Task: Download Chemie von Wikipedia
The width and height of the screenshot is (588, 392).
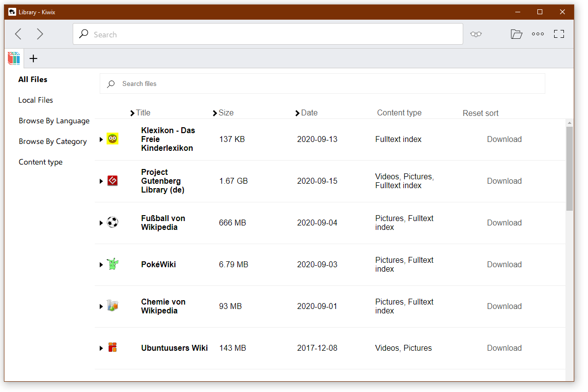Action: click(x=504, y=306)
